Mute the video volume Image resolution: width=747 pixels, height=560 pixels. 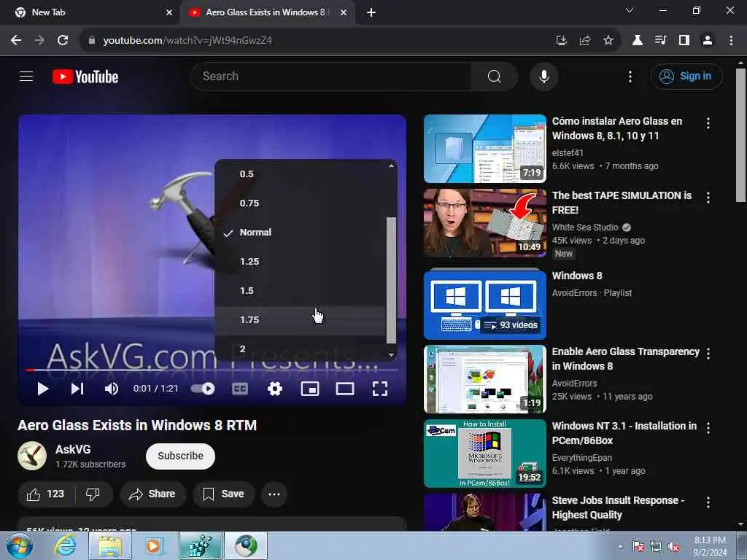112,389
